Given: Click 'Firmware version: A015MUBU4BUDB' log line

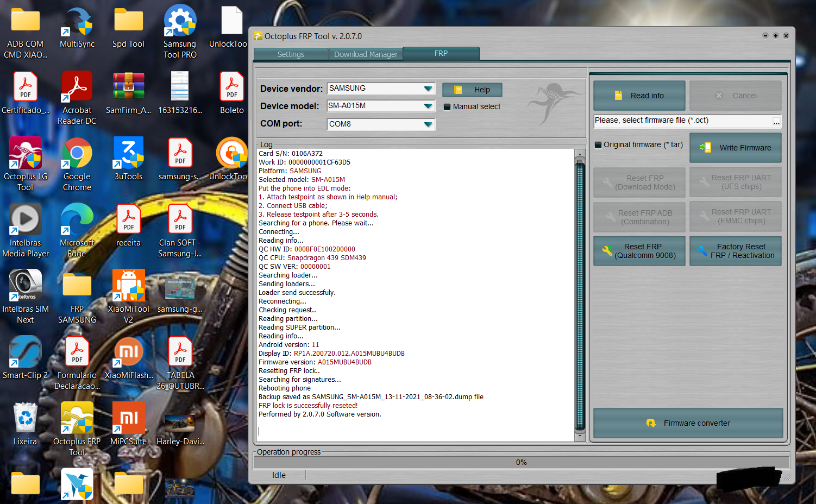Looking at the screenshot, I should (x=315, y=362).
